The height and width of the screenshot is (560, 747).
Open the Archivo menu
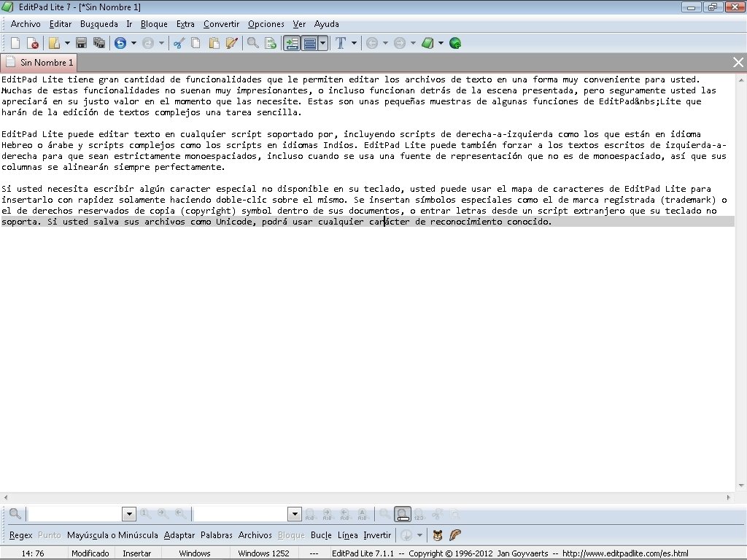[26, 24]
